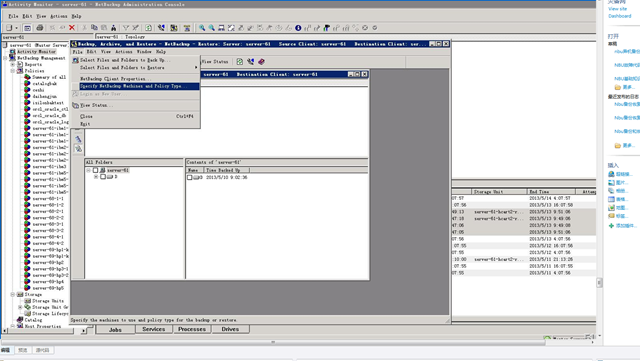Open the Catalog tree node
This screenshot has height=361, width=640.
[x=33, y=320]
